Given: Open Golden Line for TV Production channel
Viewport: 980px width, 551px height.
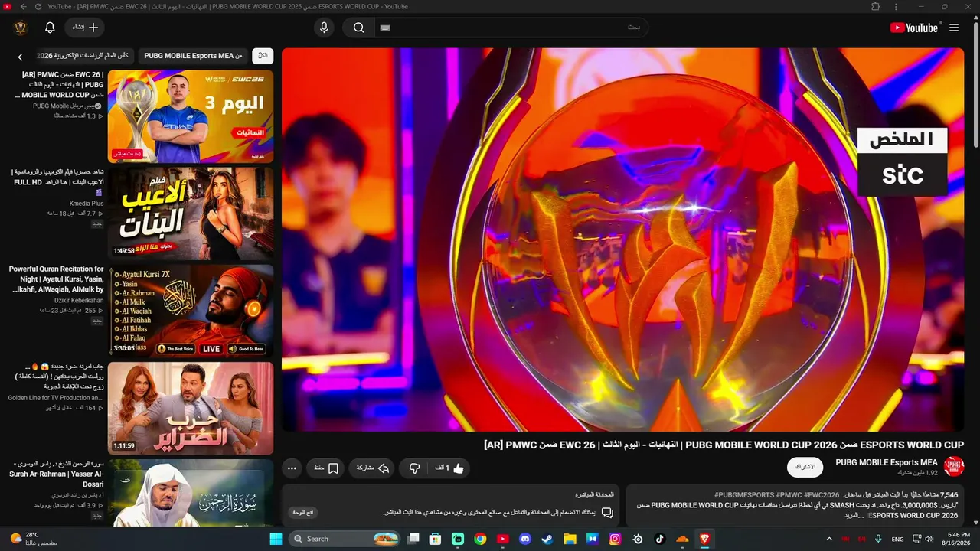Looking at the screenshot, I should [x=55, y=398].
